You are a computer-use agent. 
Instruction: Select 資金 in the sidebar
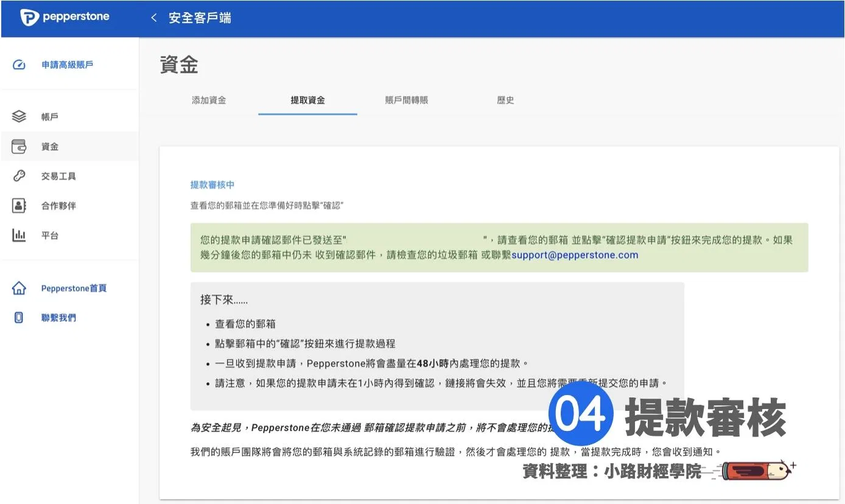[x=50, y=147]
